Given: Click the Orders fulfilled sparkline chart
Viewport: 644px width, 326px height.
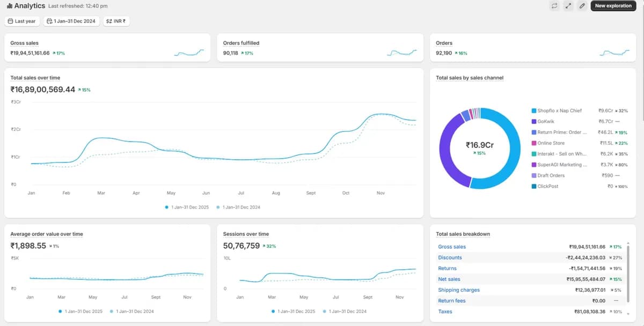Looking at the screenshot, I should 402,53.
